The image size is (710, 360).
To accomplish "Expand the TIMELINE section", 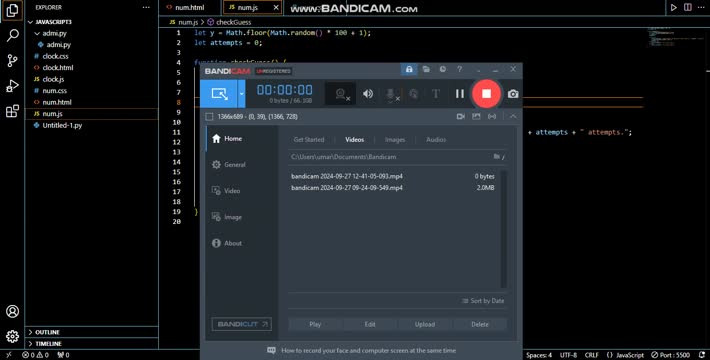I will pos(92,344).
